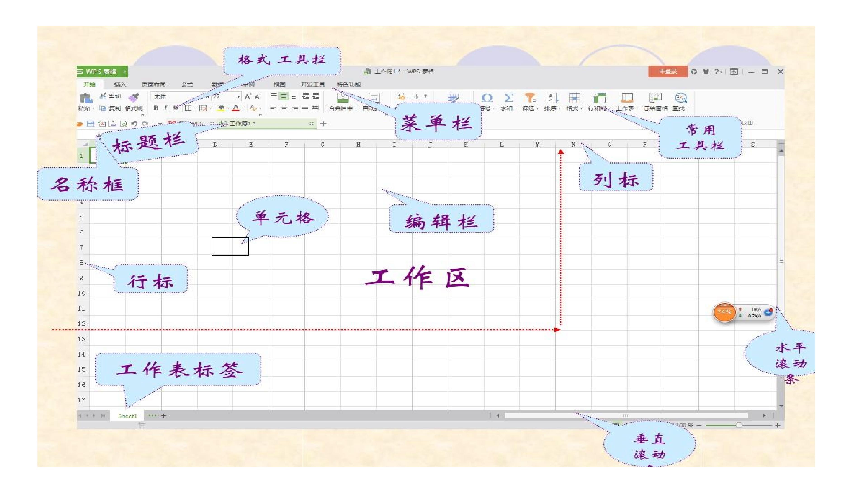This screenshot has height=488, width=868.
Task: Open the font name 宋体 dropdown
Action: (x=208, y=97)
